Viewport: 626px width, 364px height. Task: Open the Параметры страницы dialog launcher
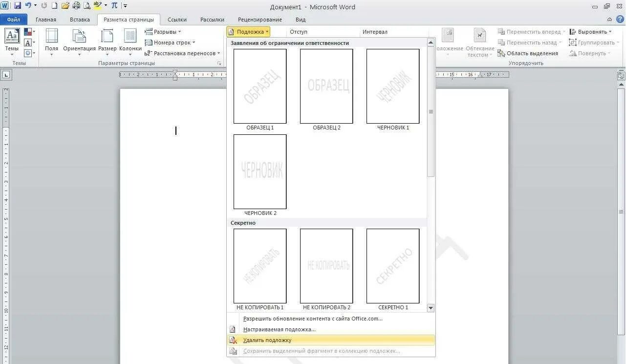tap(219, 64)
